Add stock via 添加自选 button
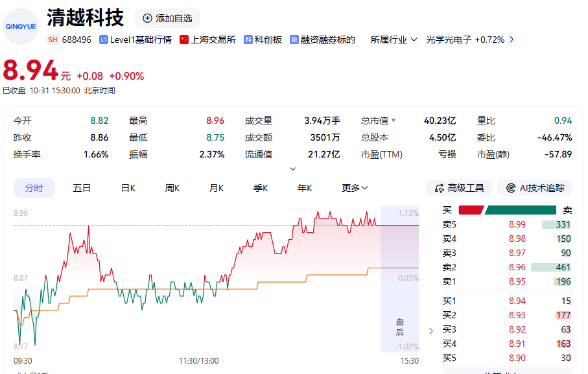The image size is (588, 374). 167,18
